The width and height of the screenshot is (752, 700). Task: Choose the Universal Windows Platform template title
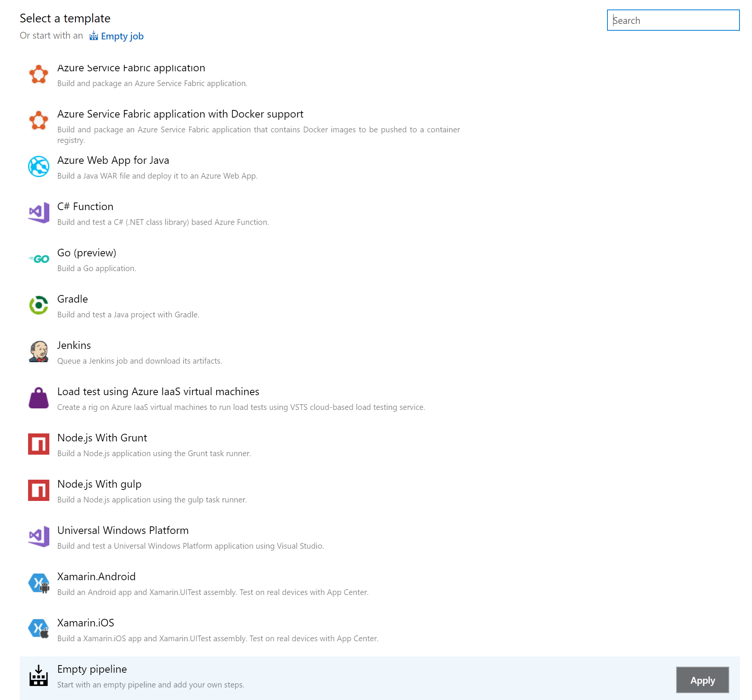(x=123, y=530)
